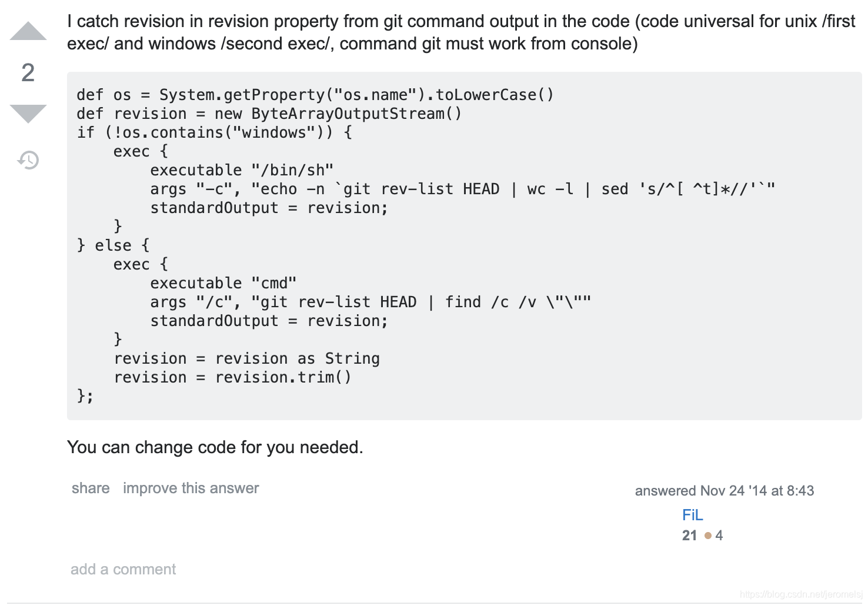Open the FiL user profile link

[693, 515]
